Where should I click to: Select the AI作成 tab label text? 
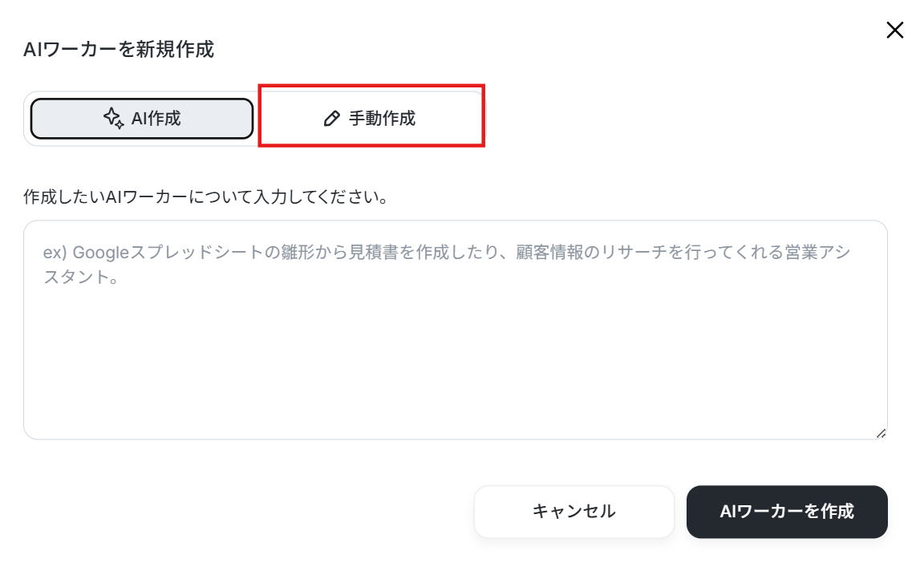tap(156, 119)
